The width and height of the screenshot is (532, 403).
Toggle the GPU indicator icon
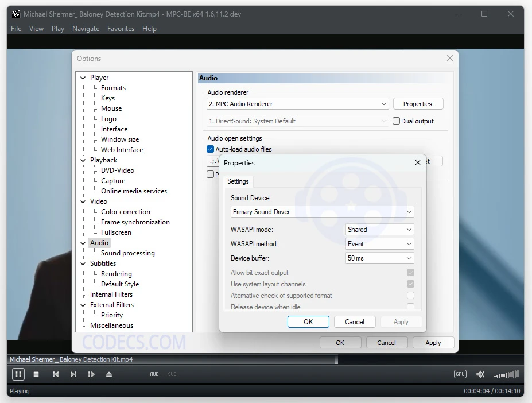pyautogui.click(x=460, y=374)
